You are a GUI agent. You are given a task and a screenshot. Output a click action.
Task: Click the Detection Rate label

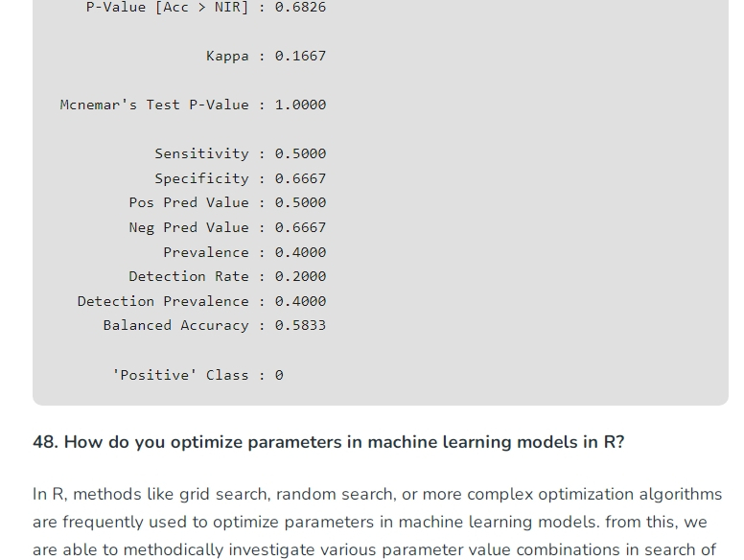pyautogui.click(x=189, y=276)
